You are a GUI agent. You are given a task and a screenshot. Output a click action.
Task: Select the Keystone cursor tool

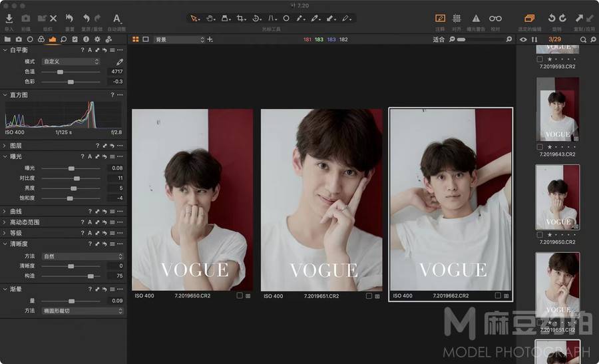pyautogui.click(x=272, y=19)
